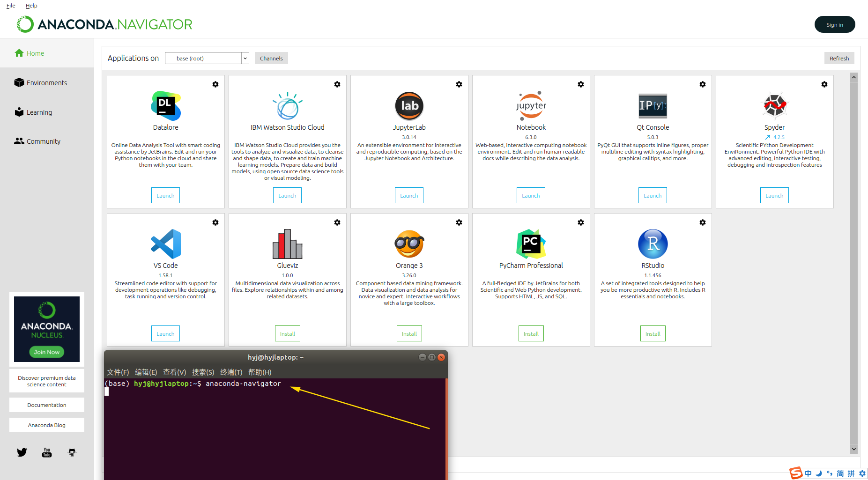Click the applications list vertical scrollbar
This screenshot has width=868, height=480.
[854, 262]
